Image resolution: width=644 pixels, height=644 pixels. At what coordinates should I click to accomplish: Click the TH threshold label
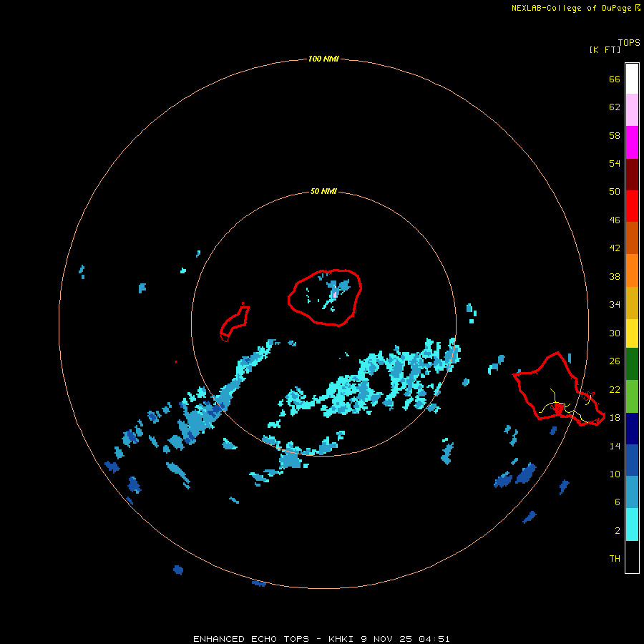(x=615, y=559)
